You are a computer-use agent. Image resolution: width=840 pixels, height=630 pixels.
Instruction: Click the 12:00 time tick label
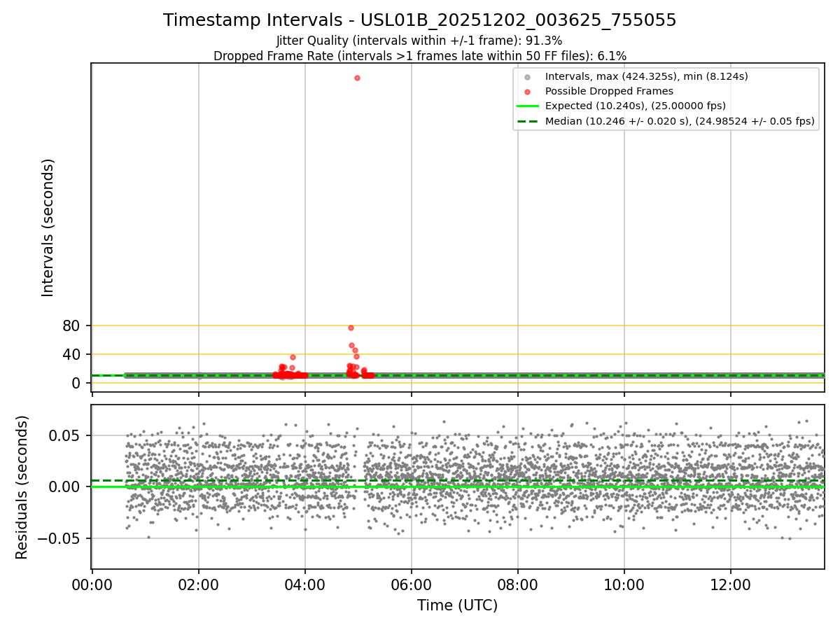tap(731, 584)
